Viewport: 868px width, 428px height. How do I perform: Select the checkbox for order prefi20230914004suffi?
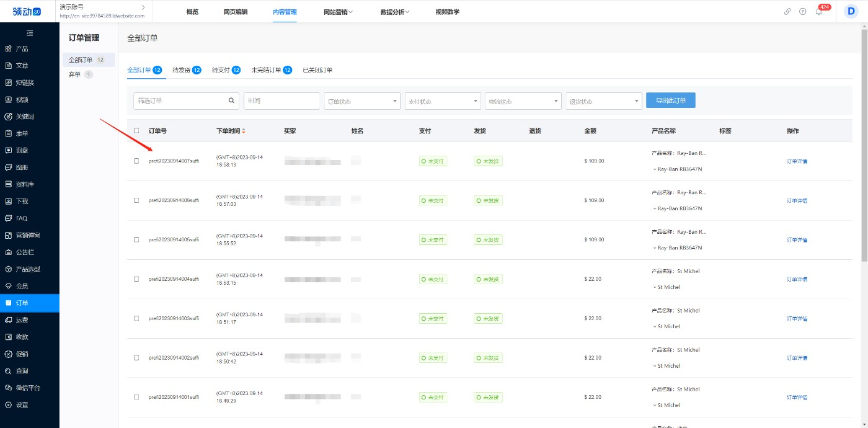point(136,279)
